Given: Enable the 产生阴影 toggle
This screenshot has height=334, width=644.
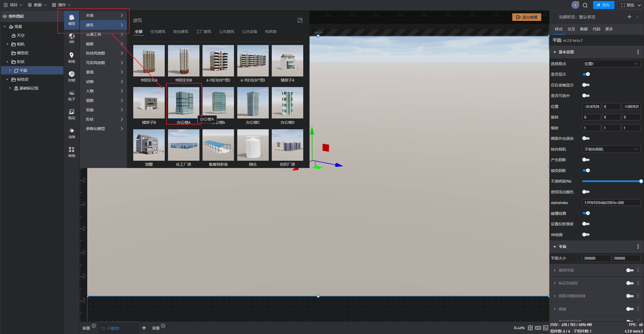Looking at the screenshot, I should point(586,160).
